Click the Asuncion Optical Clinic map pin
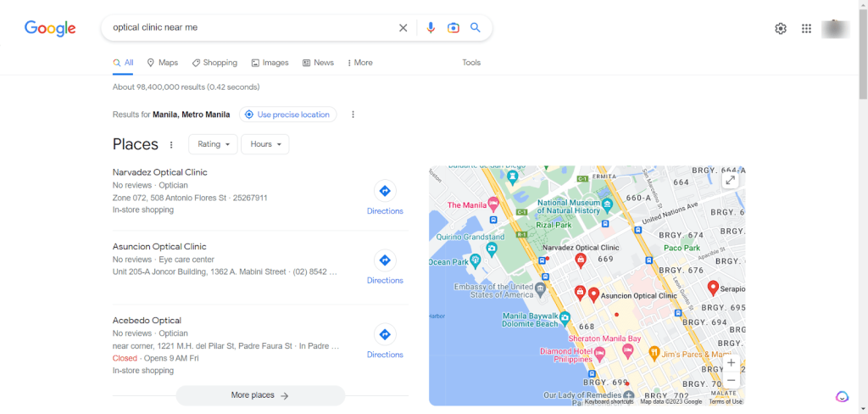Screen dimensions: 868x414 594,294
